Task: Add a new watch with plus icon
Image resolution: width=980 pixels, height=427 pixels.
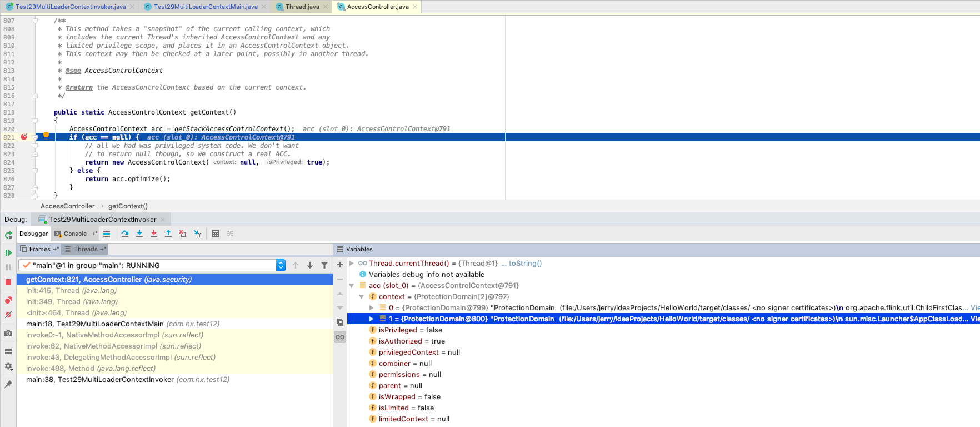Action: [340, 265]
